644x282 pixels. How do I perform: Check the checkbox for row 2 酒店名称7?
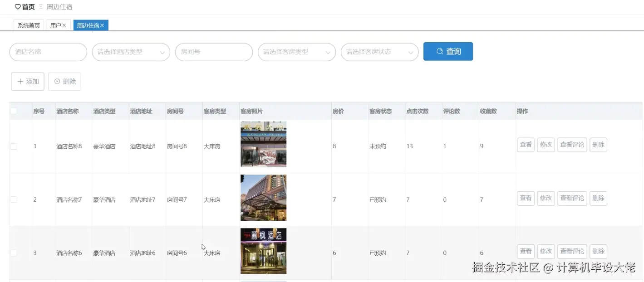(x=14, y=199)
